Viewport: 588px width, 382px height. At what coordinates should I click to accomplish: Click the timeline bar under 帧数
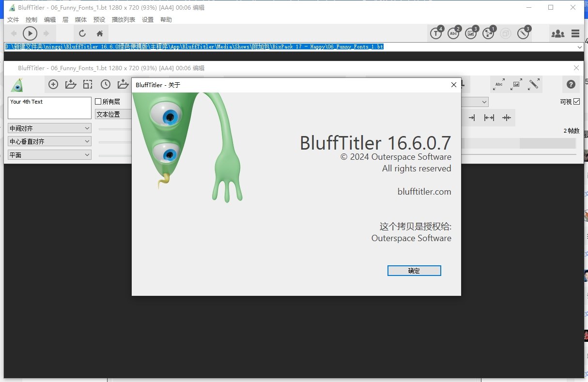pos(518,143)
